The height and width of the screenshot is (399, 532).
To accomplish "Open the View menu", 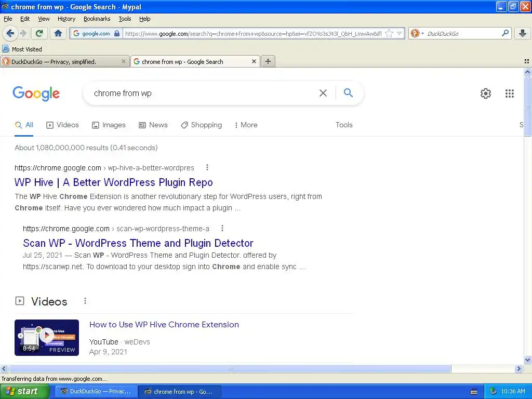I will point(44,19).
